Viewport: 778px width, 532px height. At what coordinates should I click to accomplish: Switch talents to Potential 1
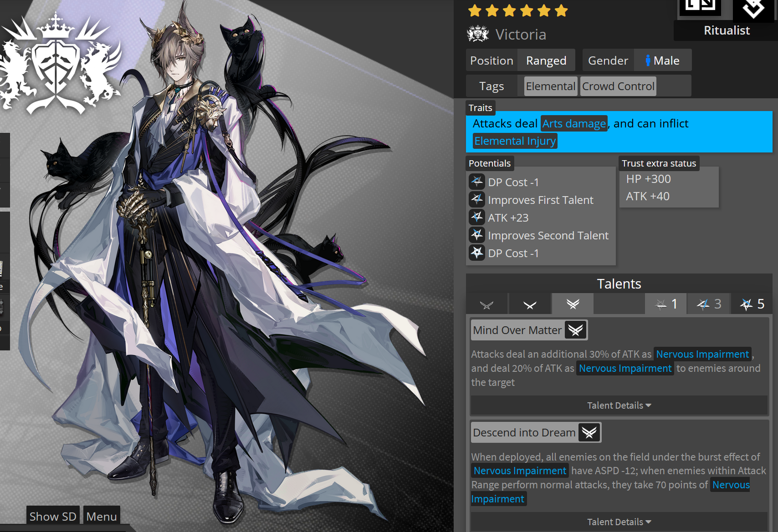point(665,304)
